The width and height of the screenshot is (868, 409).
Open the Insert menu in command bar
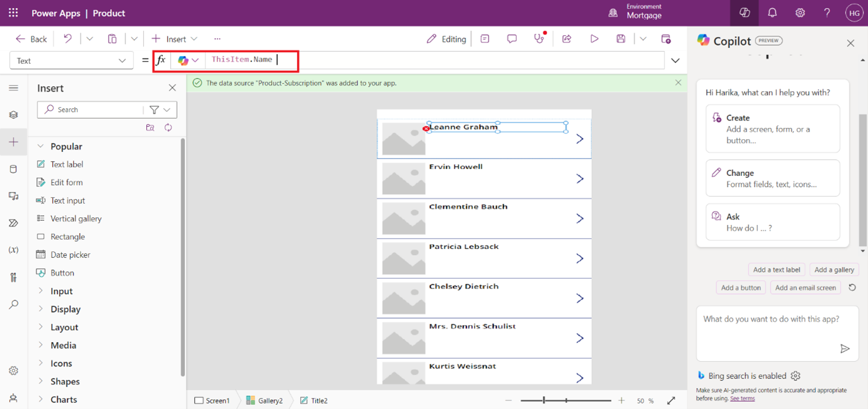tap(175, 39)
